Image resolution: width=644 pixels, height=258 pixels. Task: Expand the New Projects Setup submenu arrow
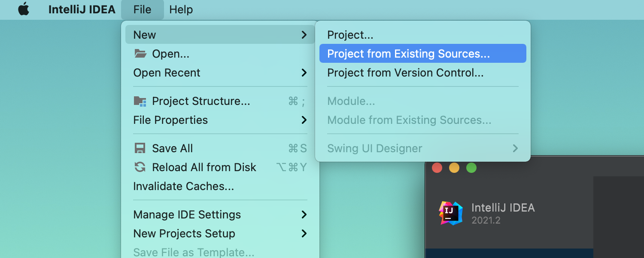coord(304,233)
